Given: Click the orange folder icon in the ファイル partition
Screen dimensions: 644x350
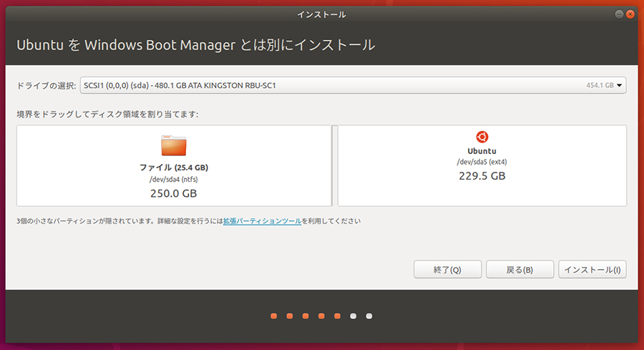Looking at the screenshot, I should pos(174,145).
